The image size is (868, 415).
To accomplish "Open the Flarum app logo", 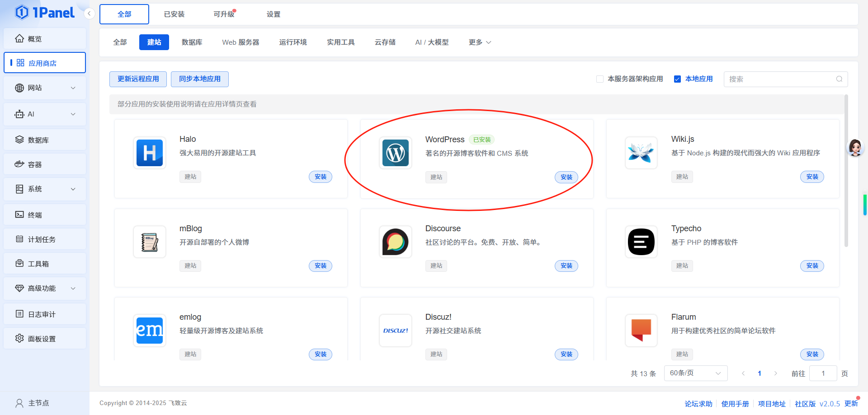I will click(641, 331).
